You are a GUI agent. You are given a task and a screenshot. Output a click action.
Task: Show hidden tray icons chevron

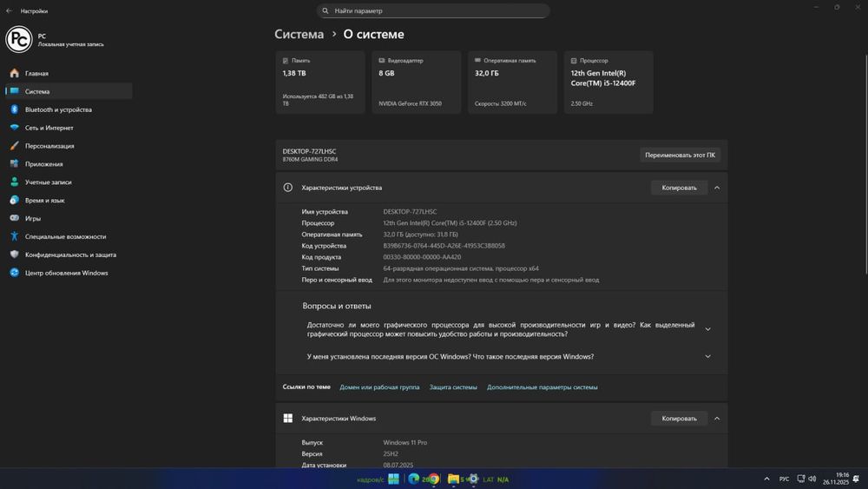pos(766,479)
